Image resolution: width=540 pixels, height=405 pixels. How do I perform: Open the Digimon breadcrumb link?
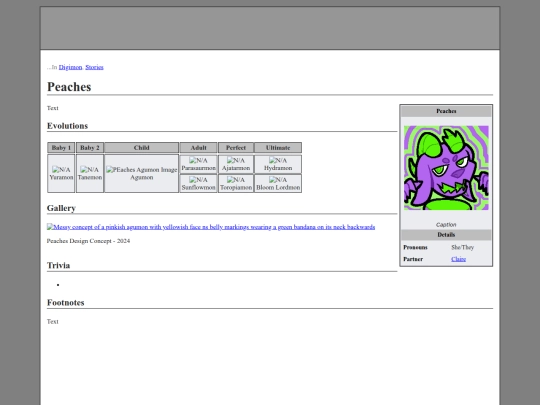[x=70, y=67]
